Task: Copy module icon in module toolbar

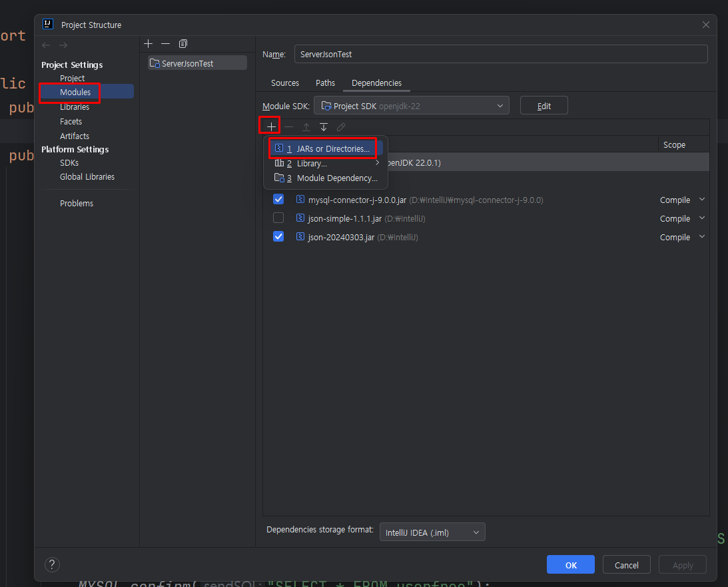Action: pos(183,44)
